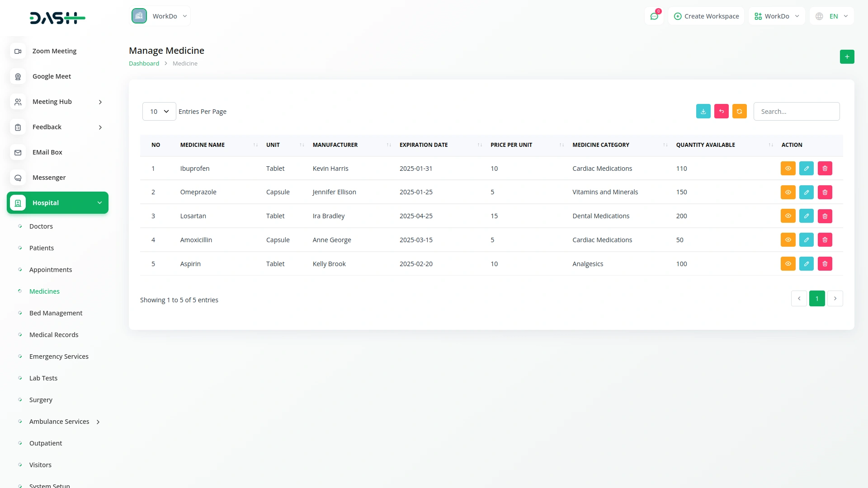This screenshot has width=868, height=488.
Task: Expand the Meeting Hub submenu
Action: 100,102
